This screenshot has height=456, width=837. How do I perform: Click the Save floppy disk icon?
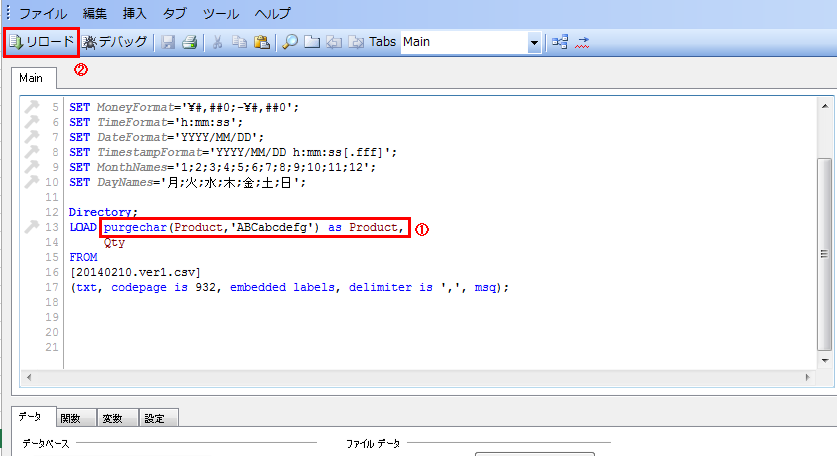click(x=168, y=42)
